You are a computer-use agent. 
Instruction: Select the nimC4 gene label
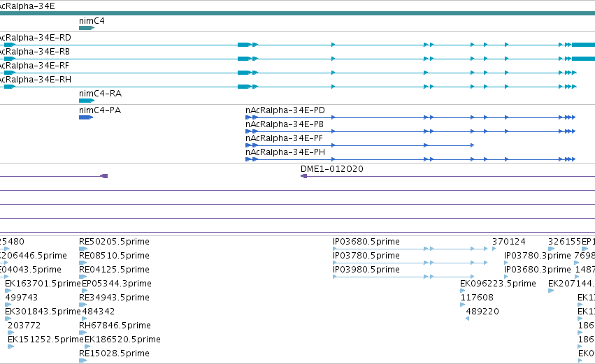[92, 21]
